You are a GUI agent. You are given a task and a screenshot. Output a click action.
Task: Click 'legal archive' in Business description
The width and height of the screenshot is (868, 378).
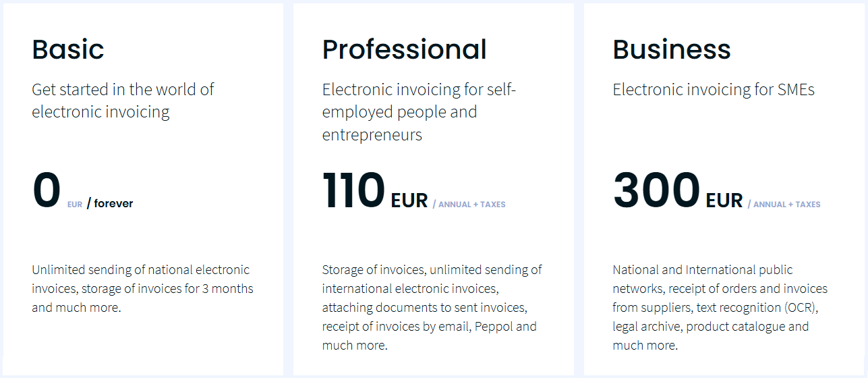[645, 326]
